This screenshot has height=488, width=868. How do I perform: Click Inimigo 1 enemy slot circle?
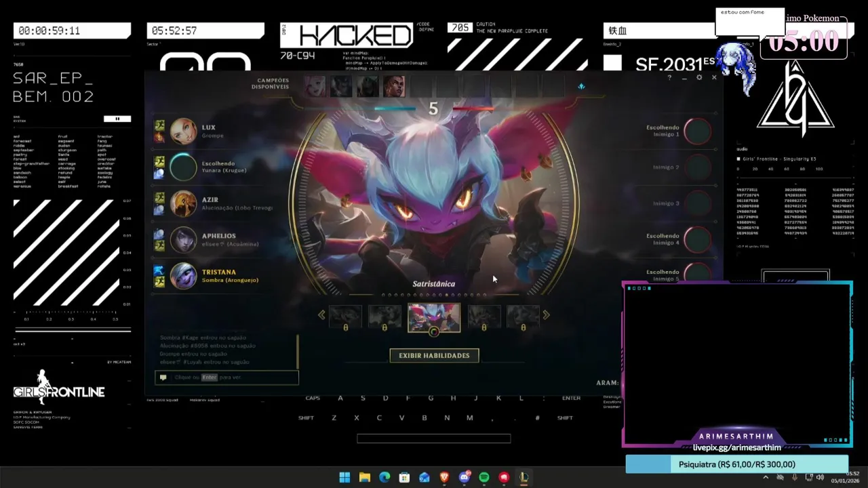point(697,131)
